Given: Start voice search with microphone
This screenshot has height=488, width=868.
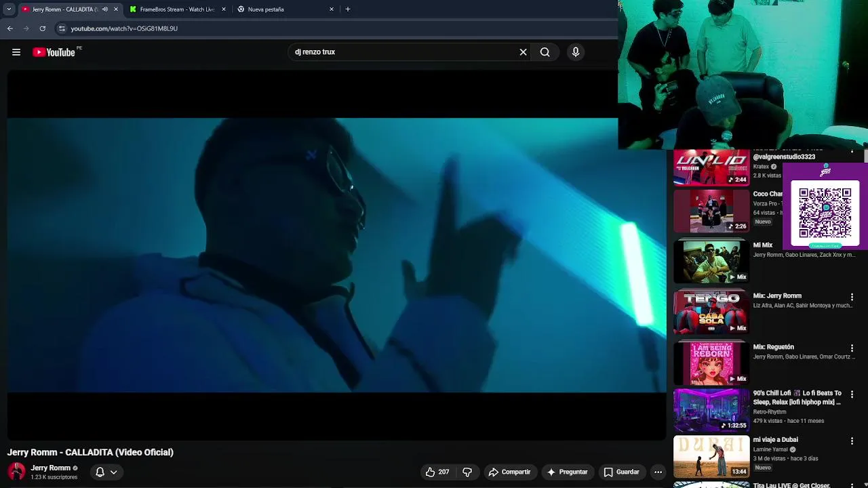Looking at the screenshot, I should [x=576, y=52].
